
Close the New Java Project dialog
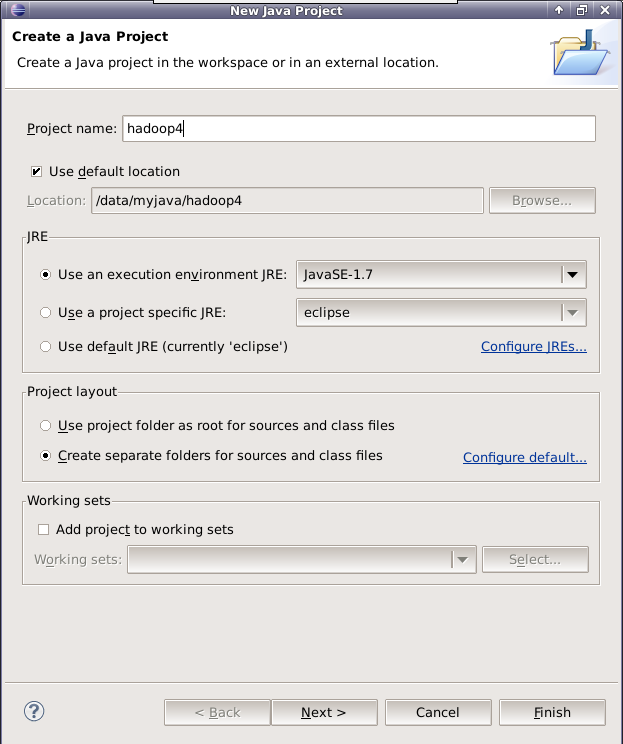606,10
